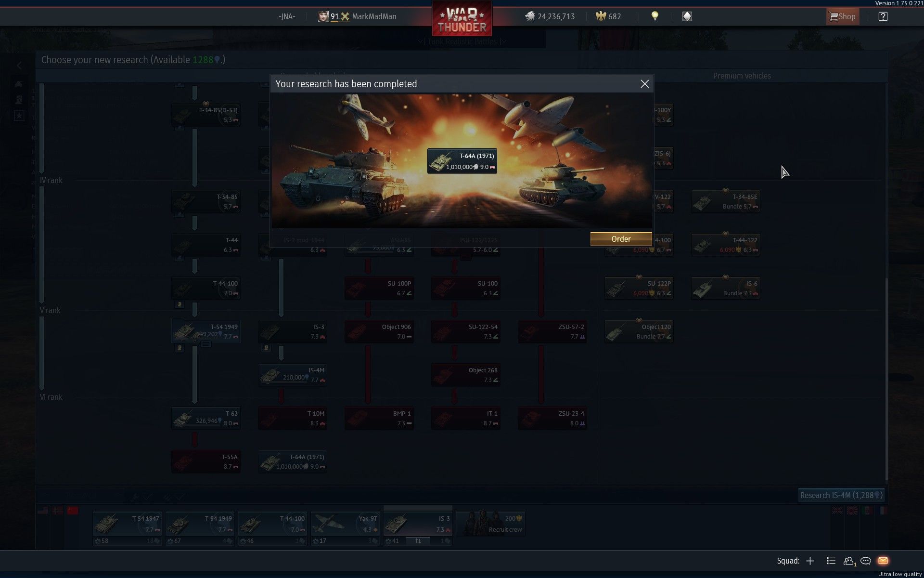Open MarkMadMan player profile

374,16
